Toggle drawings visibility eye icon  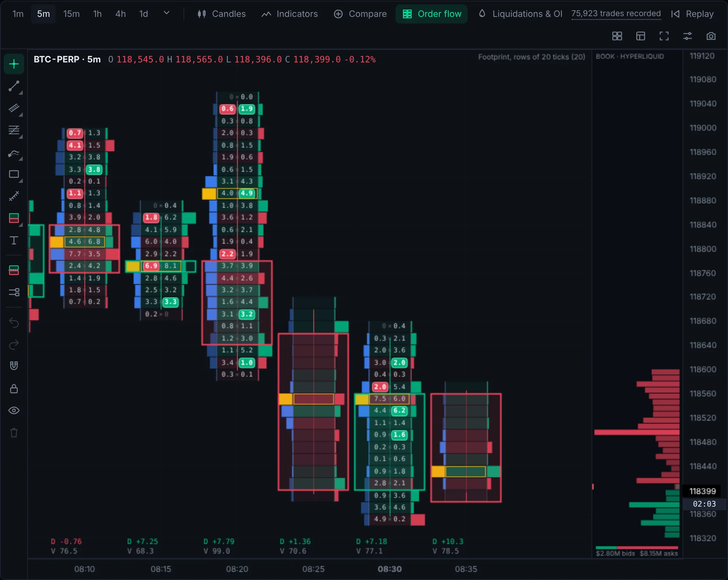pyautogui.click(x=14, y=411)
